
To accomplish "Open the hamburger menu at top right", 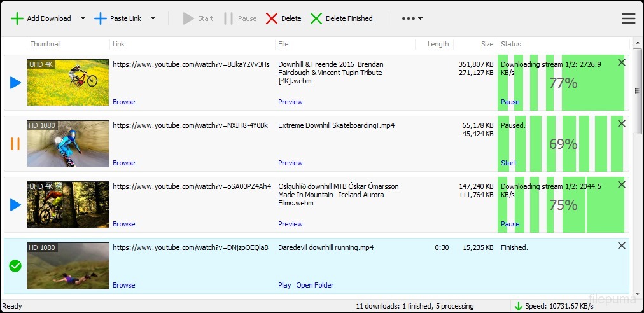I will pos(629,18).
